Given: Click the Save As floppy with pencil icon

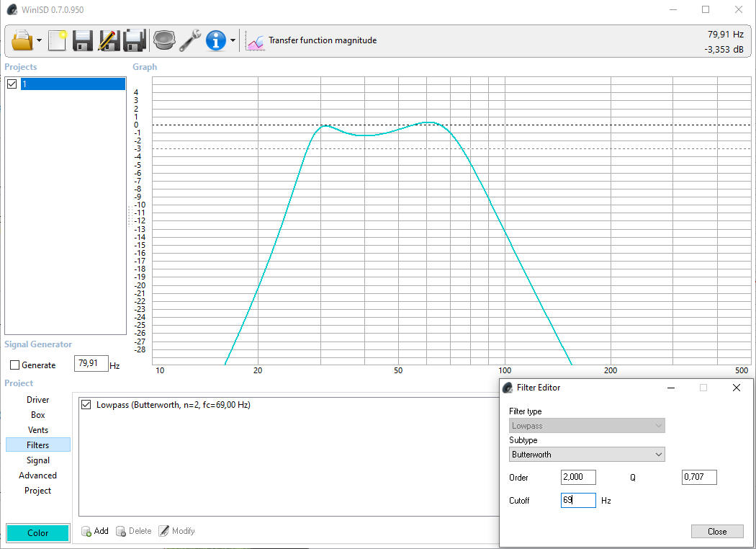Looking at the screenshot, I should [109, 40].
